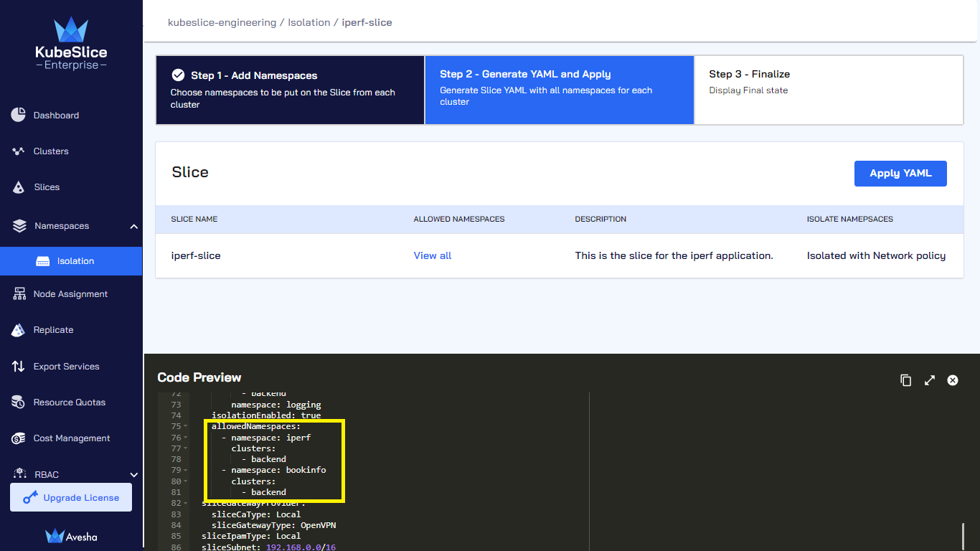Click the code preview vertical scrollbar thumb
The height and width of the screenshot is (551, 980).
[x=963, y=536]
